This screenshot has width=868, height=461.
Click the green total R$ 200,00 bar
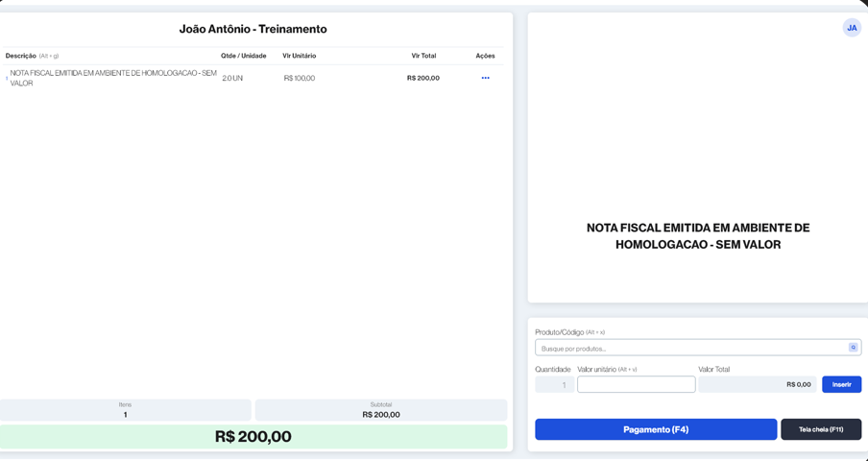[x=253, y=437]
